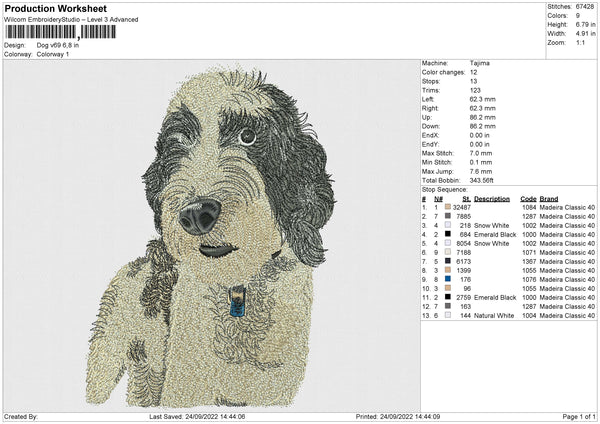The width and height of the screenshot is (600, 424).
Task: Click the EndX value 0.00 in
Action: point(479,135)
